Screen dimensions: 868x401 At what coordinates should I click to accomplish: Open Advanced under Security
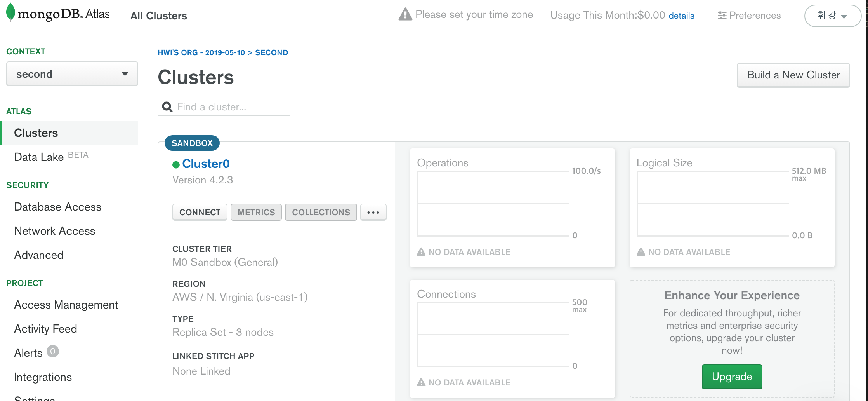coord(39,255)
